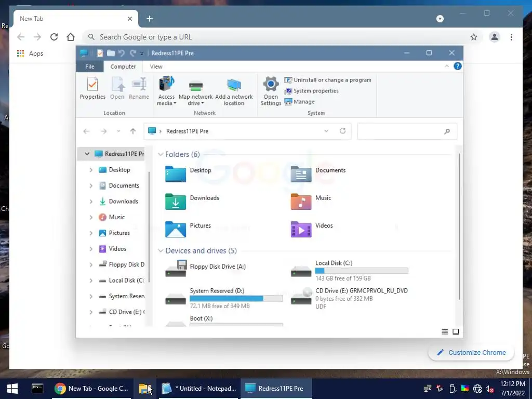The width and height of the screenshot is (532, 399).
Task: Select Music in the navigation pane
Action: pos(117,217)
